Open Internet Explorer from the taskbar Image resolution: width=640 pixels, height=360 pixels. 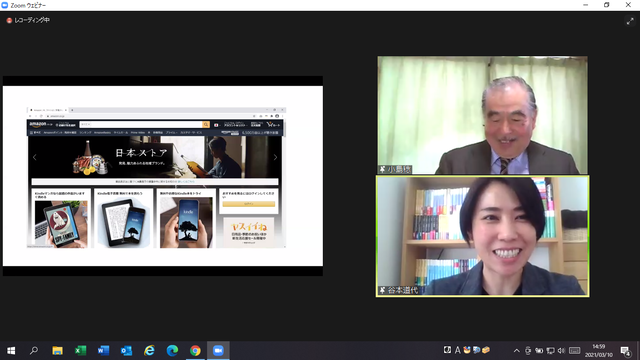point(149,351)
